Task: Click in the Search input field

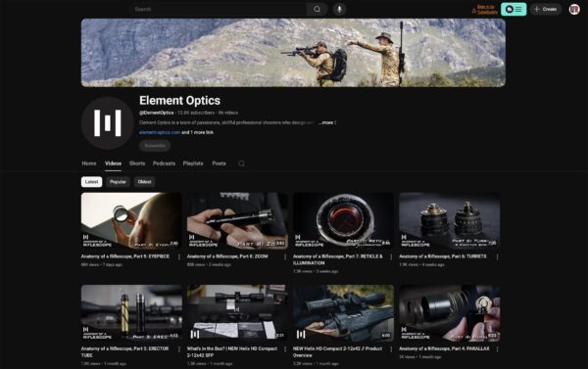Action: tap(220, 9)
